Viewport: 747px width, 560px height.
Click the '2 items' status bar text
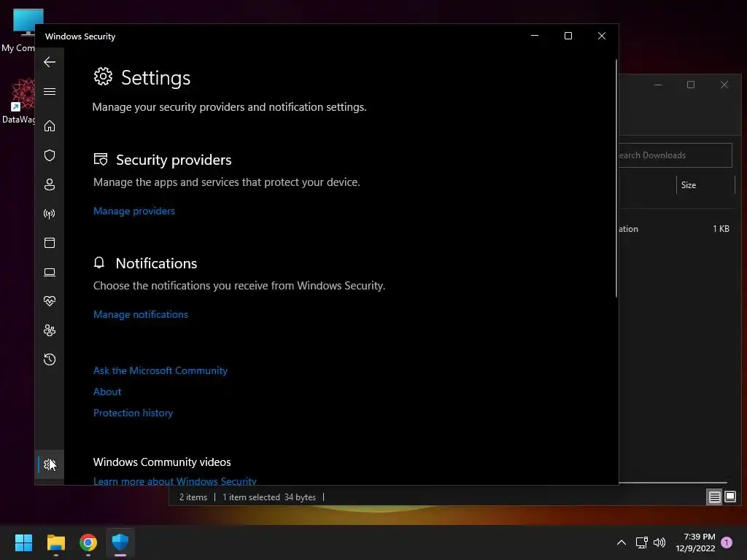193,497
